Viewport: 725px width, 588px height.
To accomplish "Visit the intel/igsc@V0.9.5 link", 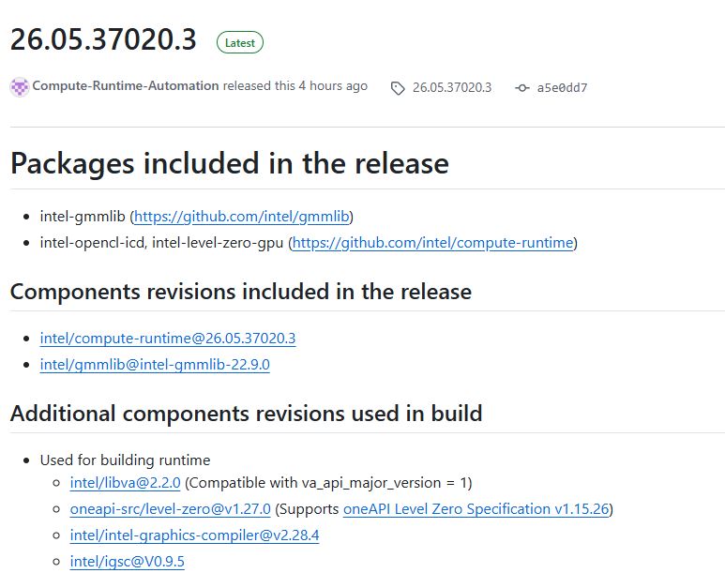I will (127, 562).
